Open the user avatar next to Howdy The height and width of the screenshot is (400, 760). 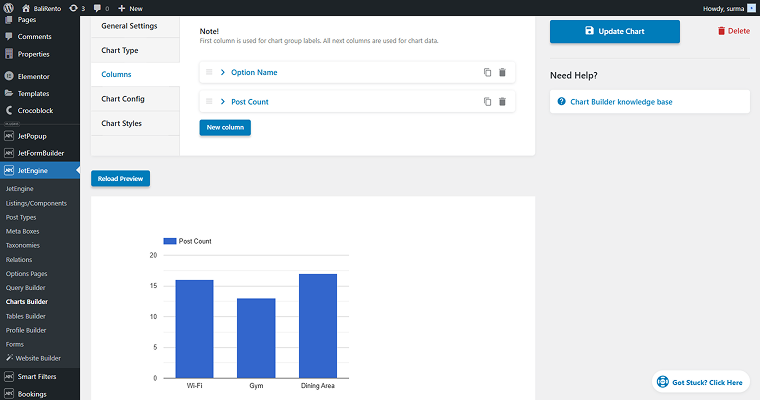click(751, 8)
